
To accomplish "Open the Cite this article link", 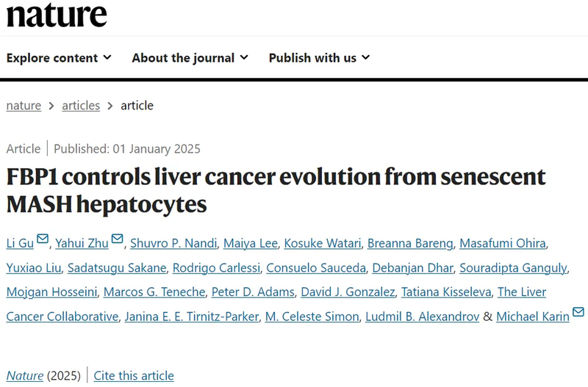I will click(x=134, y=375).
